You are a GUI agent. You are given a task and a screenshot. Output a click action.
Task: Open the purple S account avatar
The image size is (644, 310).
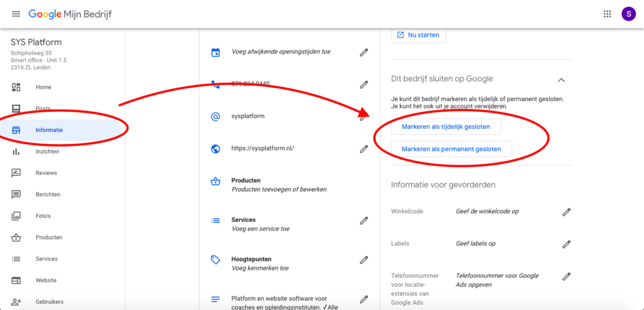click(628, 14)
